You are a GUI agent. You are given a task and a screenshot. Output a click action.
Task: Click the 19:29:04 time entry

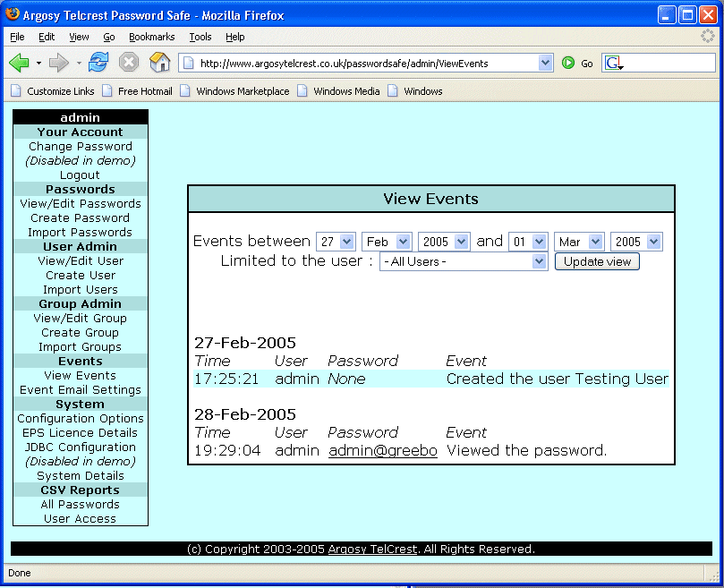[x=227, y=450]
